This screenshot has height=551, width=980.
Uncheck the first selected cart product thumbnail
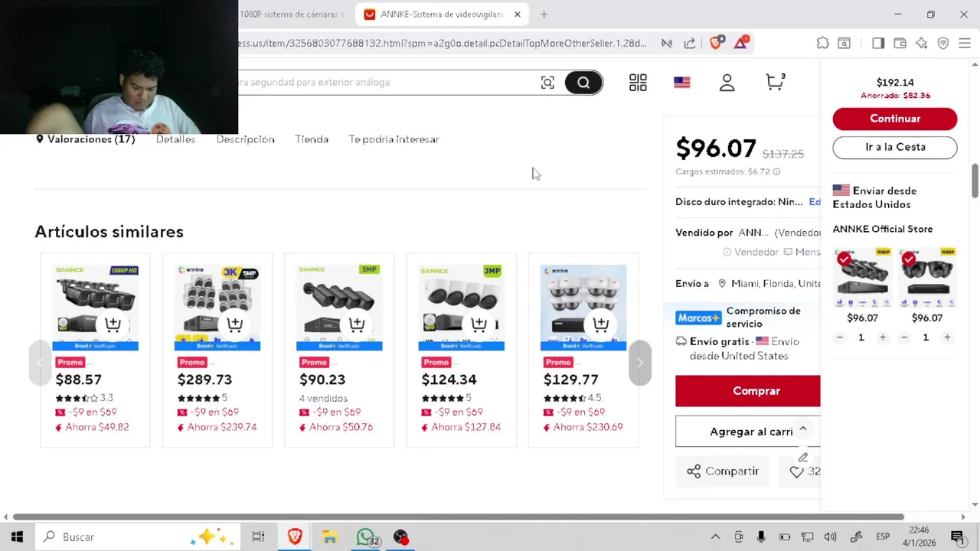844,259
